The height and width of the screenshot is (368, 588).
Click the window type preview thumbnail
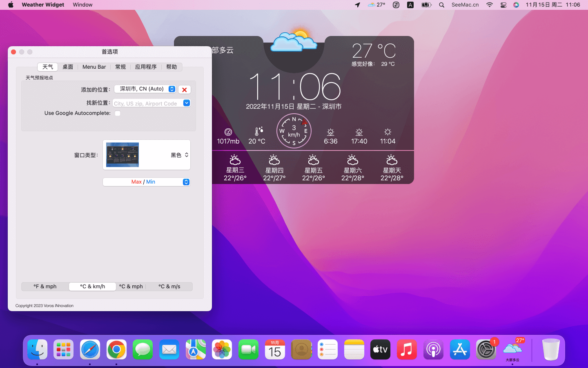point(122,155)
